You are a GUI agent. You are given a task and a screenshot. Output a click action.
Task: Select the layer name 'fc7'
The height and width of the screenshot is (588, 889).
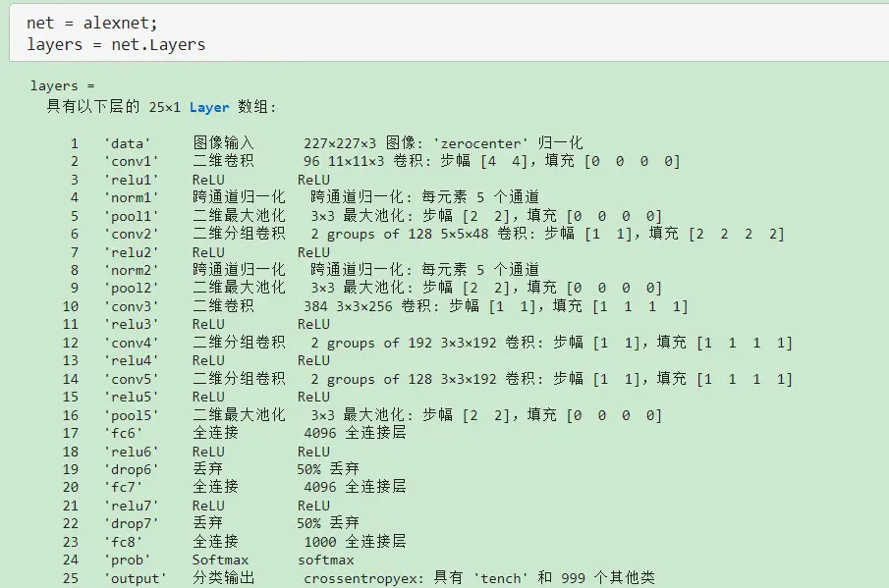pos(123,487)
